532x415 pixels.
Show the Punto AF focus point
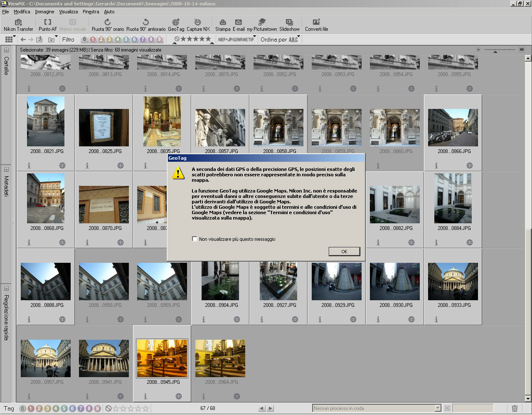pyautogui.click(x=47, y=25)
